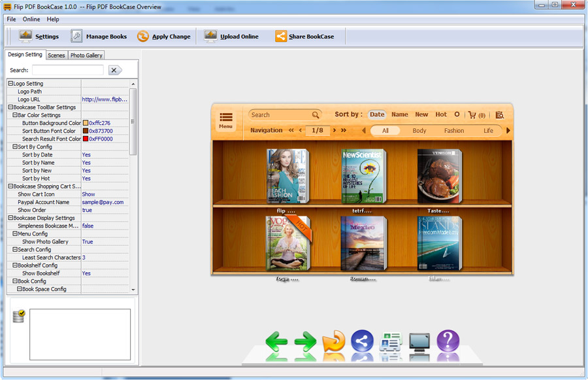Open the Online menu
Viewport: 588px width, 380px height.
31,19
